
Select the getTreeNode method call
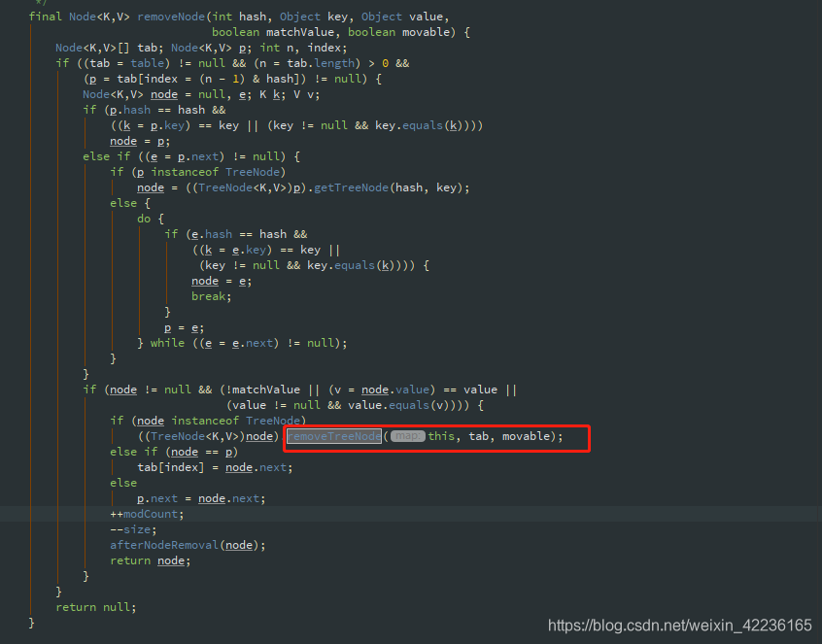tap(351, 187)
